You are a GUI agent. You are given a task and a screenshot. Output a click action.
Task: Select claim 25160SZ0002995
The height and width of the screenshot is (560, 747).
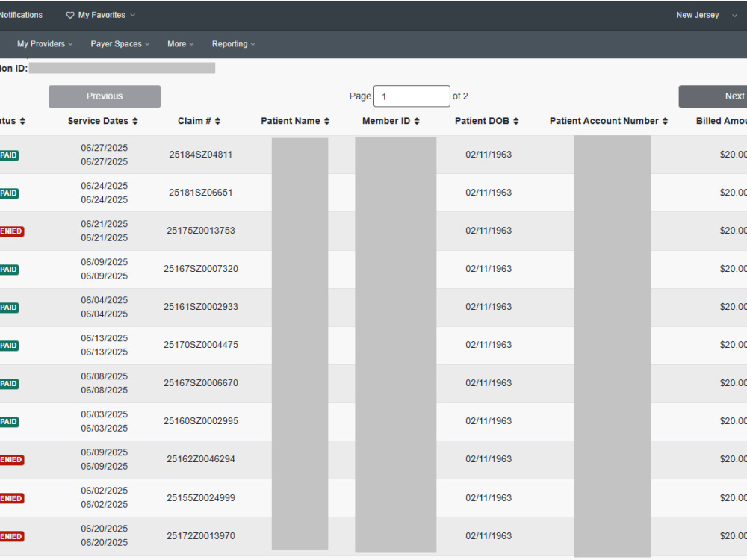click(x=200, y=421)
